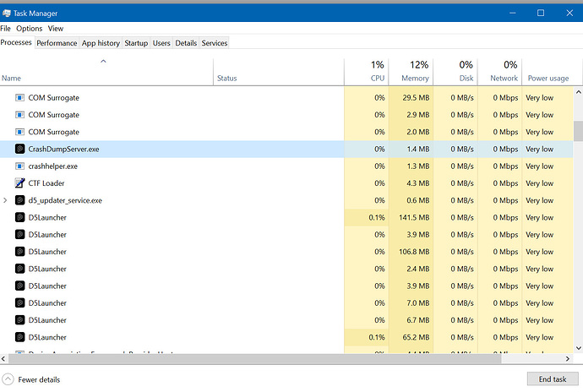Open the File menu
This screenshot has width=583, height=392.
tap(6, 29)
